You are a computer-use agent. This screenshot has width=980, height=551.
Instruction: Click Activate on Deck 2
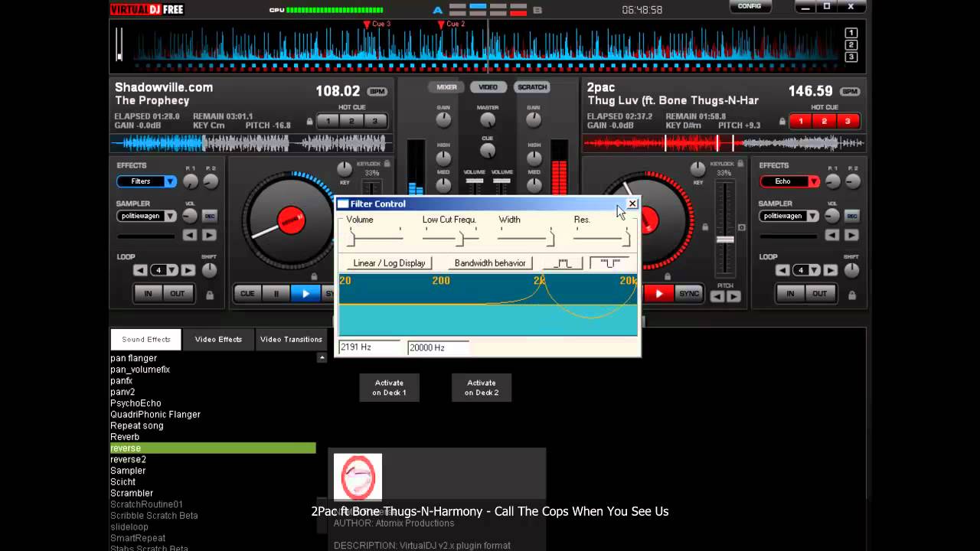point(482,387)
